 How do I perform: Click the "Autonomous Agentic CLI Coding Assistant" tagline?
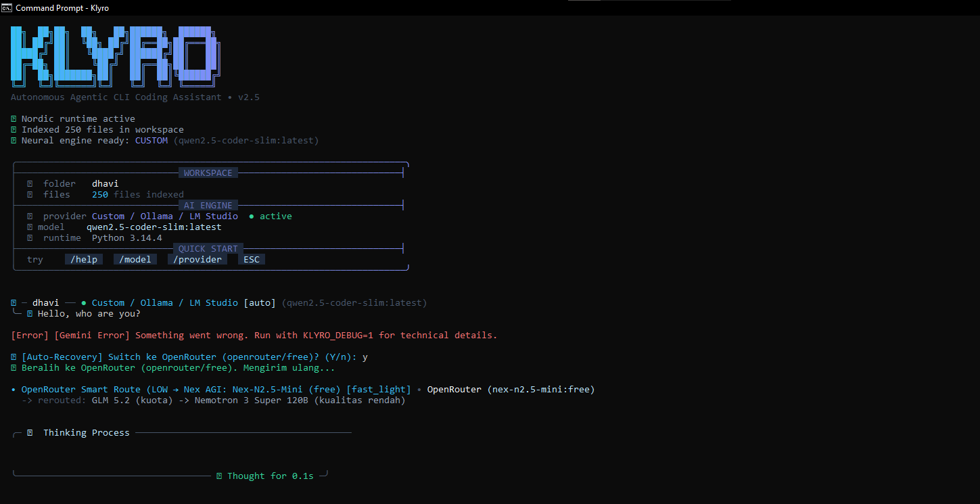click(x=116, y=97)
